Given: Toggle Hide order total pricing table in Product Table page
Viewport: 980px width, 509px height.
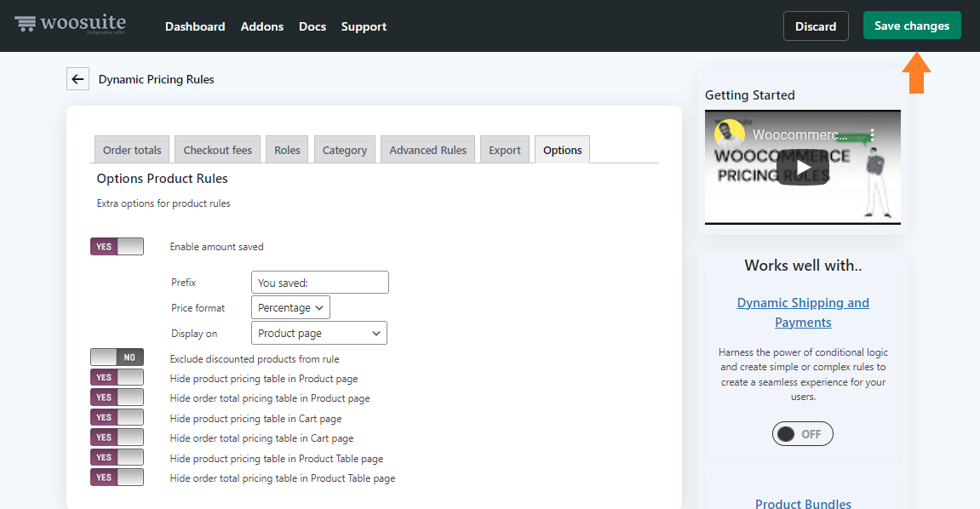Looking at the screenshot, I should tap(117, 478).
